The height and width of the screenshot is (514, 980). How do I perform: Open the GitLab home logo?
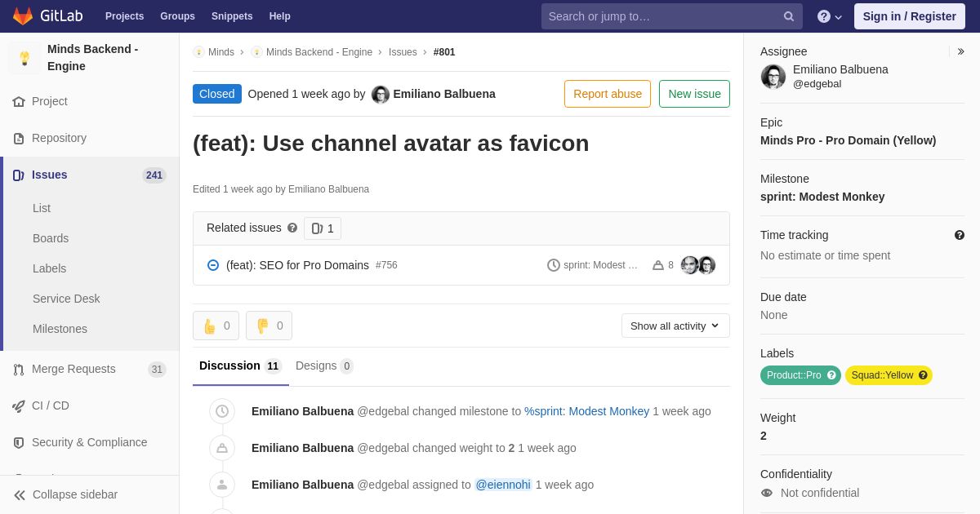click(x=47, y=16)
